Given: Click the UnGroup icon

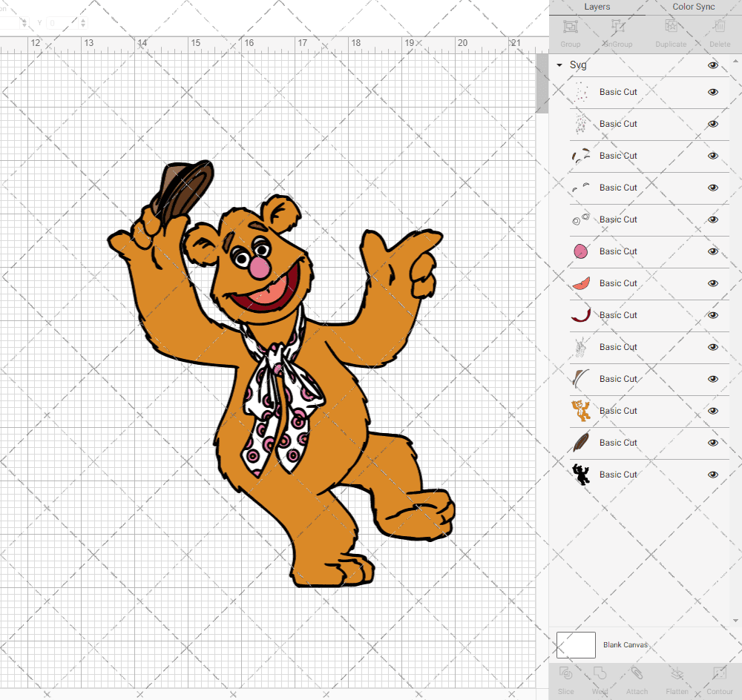Looking at the screenshot, I should [617, 27].
